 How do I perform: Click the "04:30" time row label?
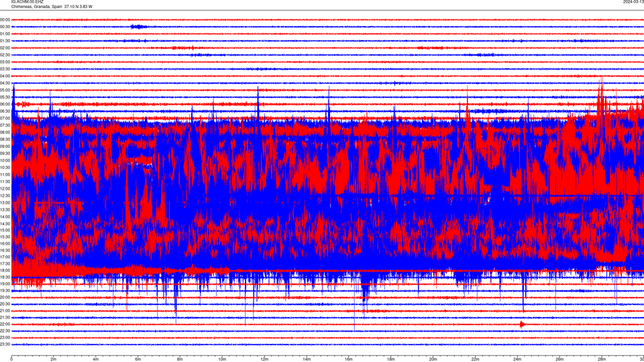(5, 83)
